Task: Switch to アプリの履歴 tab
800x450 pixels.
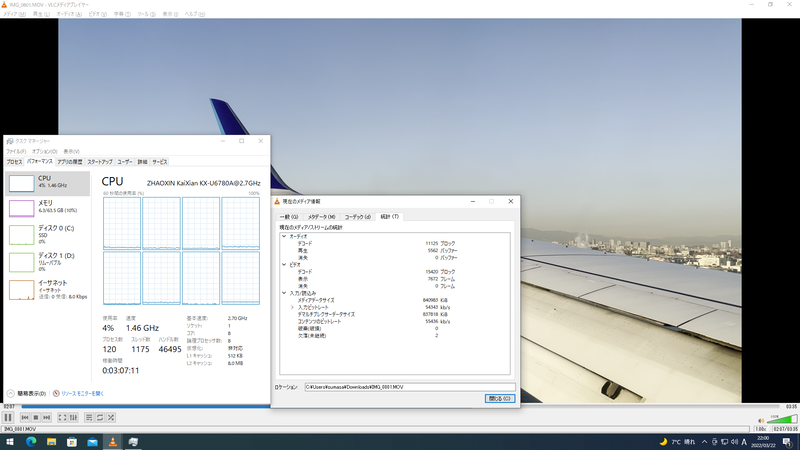Action: pyautogui.click(x=69, y=162)
